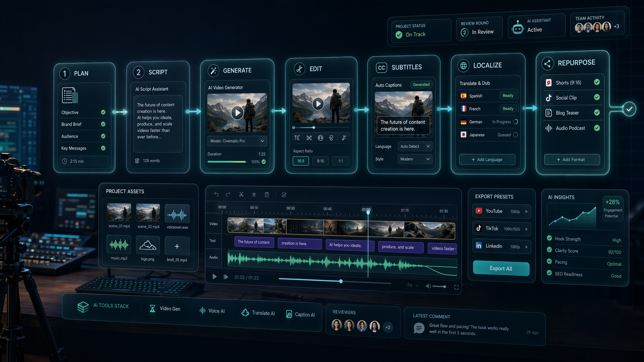Toggle the Blog Teaser checkmark
The image size is (644, 362).
click(x=597, y=112)
